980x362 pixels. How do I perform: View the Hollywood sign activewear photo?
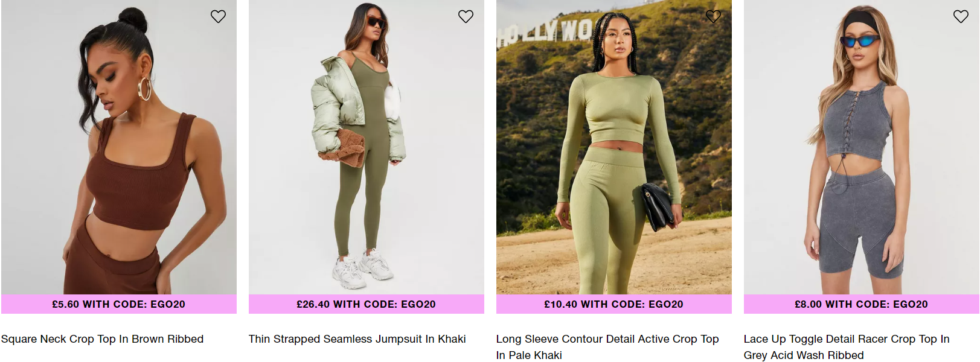[x=614, y=147]
